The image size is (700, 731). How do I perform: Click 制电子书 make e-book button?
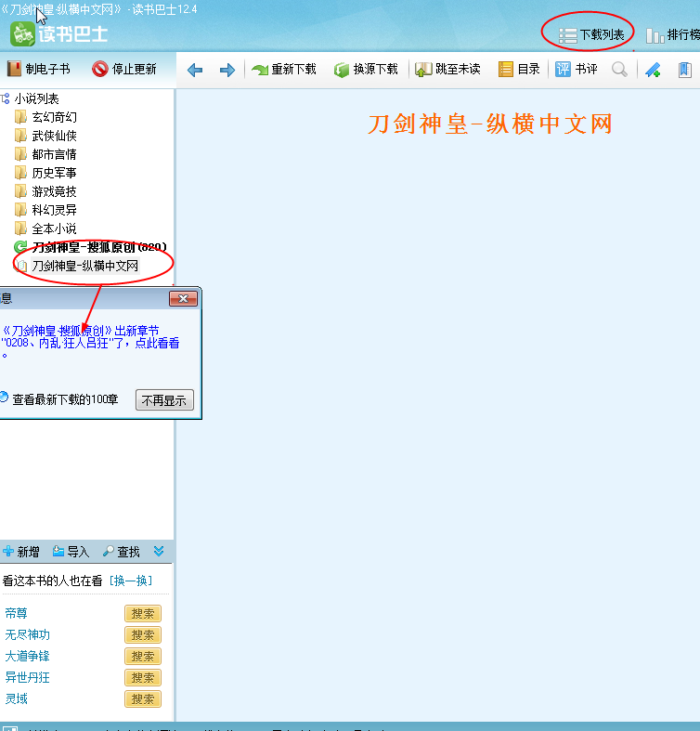click(x=39, y=69)
